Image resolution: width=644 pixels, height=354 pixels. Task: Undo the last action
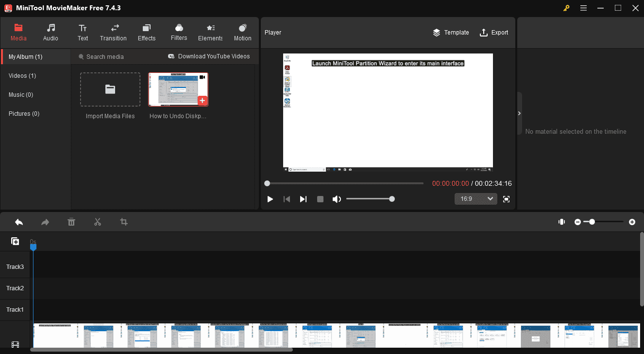pos(19,222)
